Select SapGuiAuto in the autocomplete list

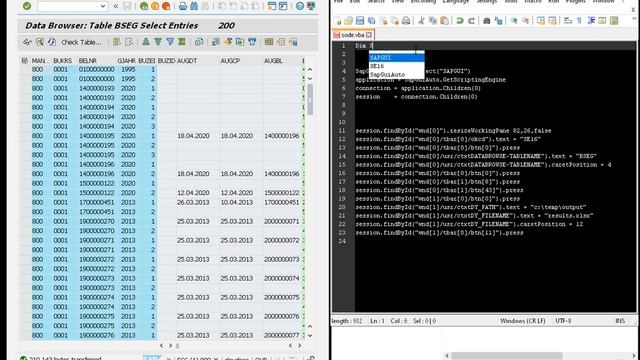(x=396, y=75)
